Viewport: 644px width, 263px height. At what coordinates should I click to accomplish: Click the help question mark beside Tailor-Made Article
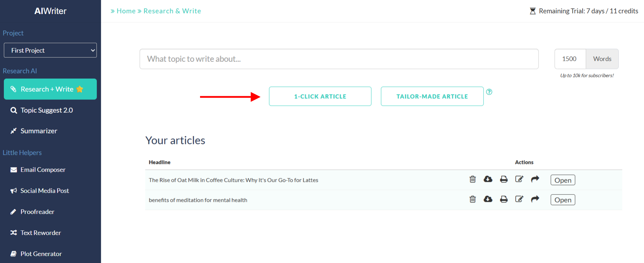click(x=489, y=92)
